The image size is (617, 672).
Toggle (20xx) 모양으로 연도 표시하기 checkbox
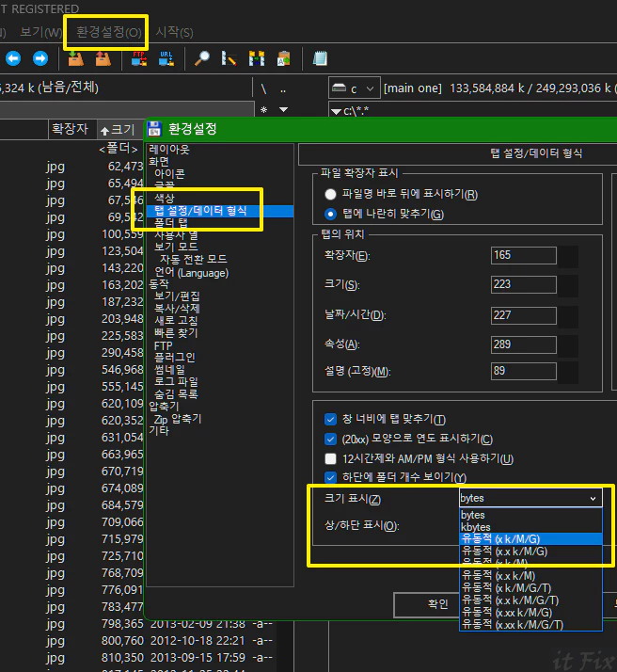point(330,439)
